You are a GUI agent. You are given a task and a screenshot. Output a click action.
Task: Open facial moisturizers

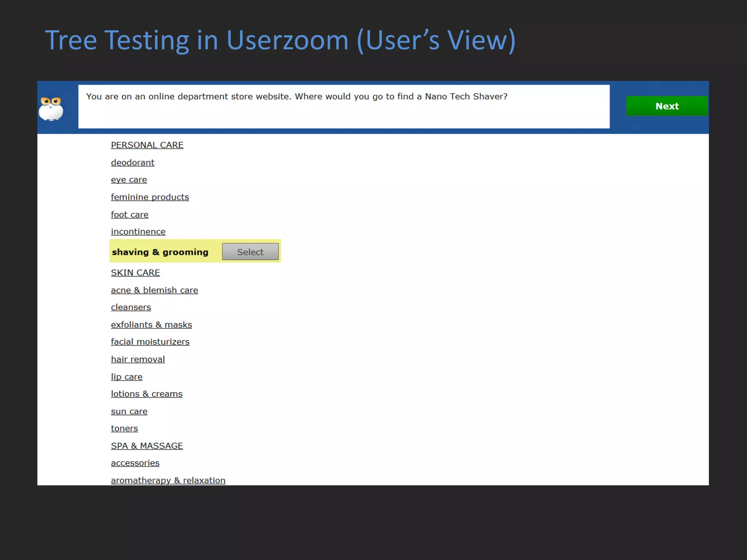click(150, 342)
